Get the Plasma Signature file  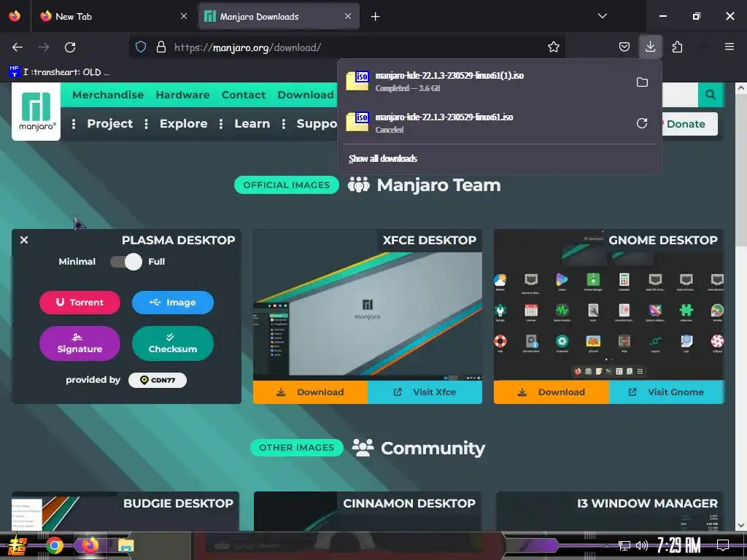coord(80,343)
